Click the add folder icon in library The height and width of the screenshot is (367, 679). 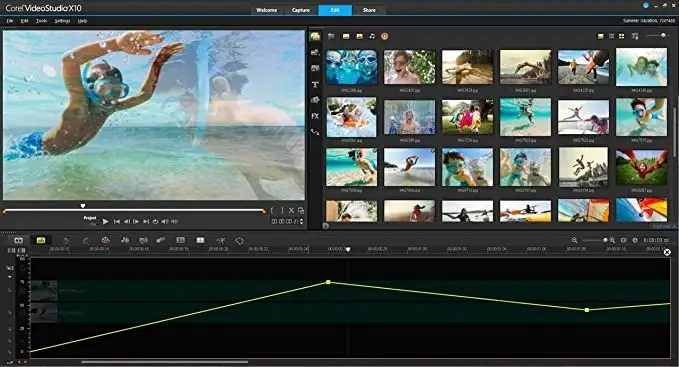pyautogui.click(x=331, y=36)
